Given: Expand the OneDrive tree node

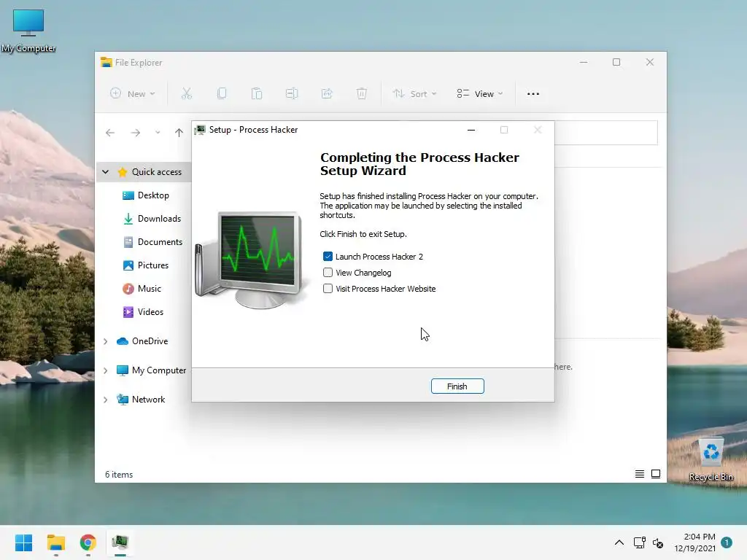Looking at the screenshot, I should 105,341.
